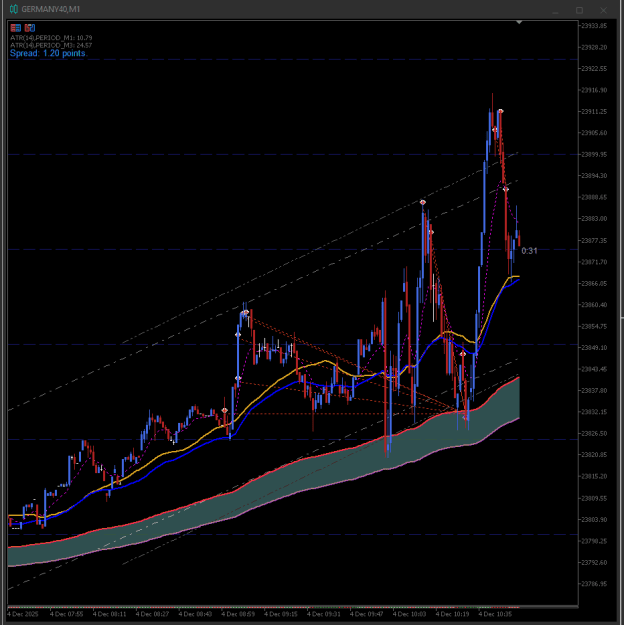The width and height of the screenshot is (624, 625).
Task: Click the 23786.95 price scale label
Action: [x=594, y=584]
